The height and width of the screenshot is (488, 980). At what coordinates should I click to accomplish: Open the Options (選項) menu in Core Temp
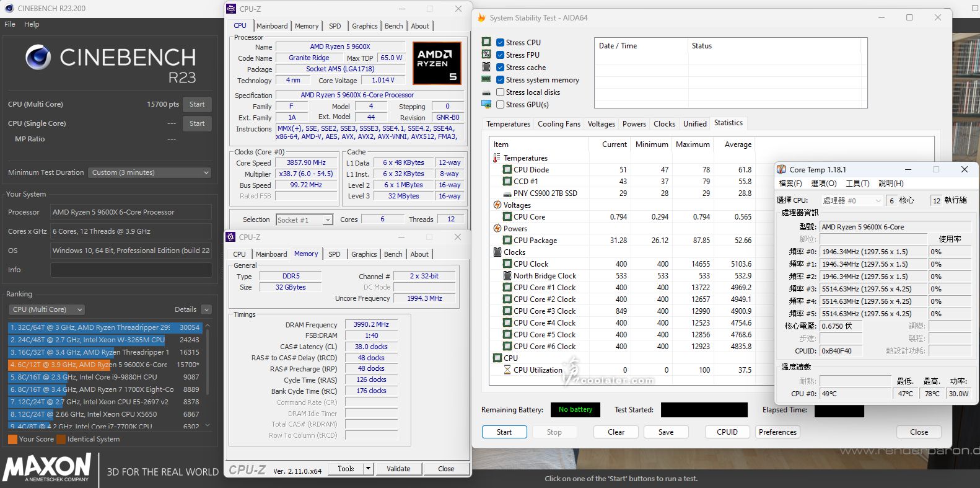(x=823, y=184)
